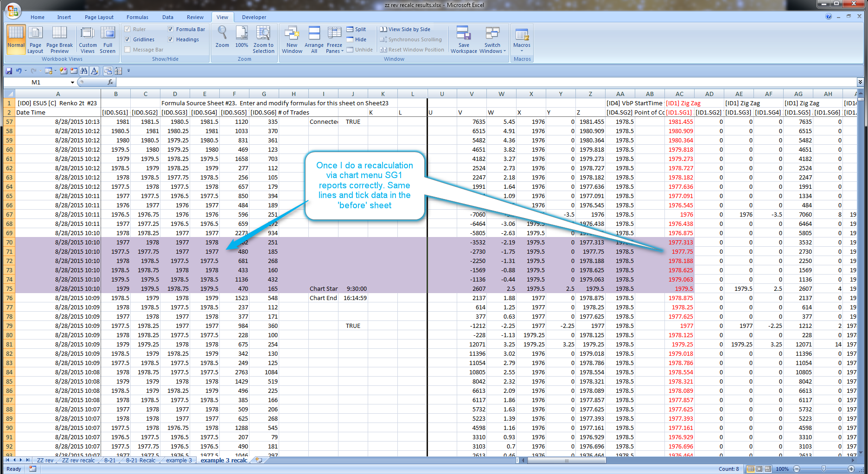Click View Side by Side
Image resolution: width=868 pixels, height=474 pixels.
(x=405, y=29)
